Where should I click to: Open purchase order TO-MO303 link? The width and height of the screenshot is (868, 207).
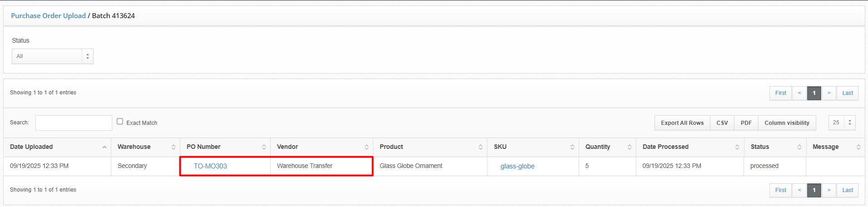(210, 166)
